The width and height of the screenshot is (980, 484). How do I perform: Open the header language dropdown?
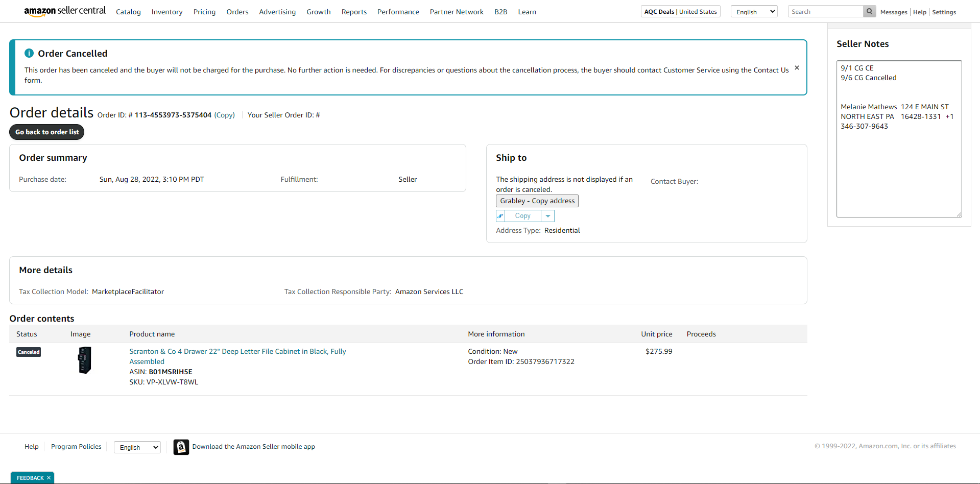tap(754, 12)
